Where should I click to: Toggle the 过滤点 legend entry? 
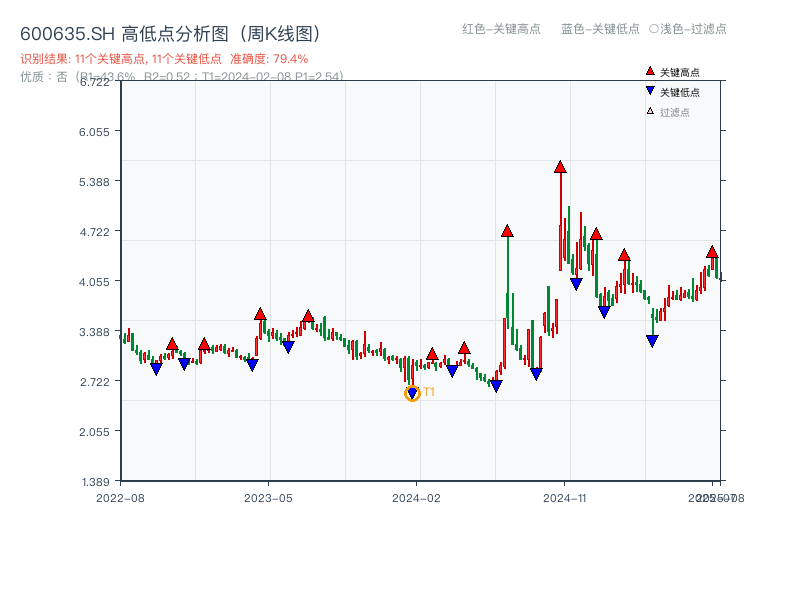tap(668, 112)
